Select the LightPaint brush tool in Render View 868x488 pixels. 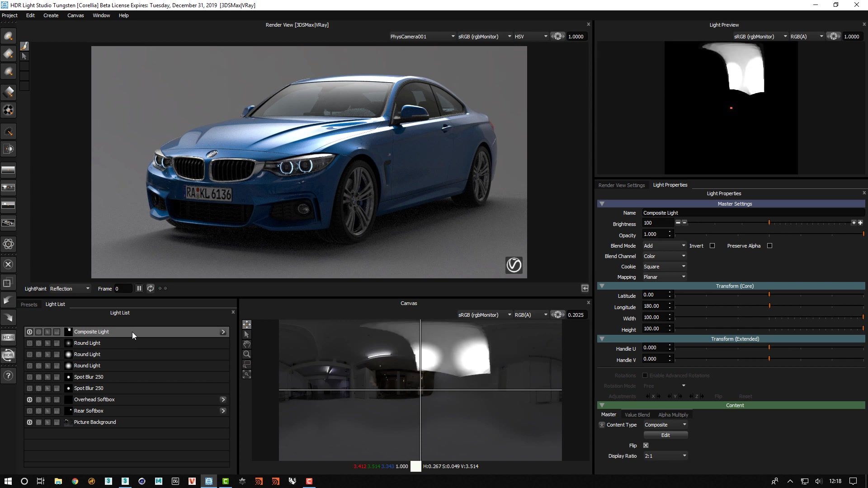click(x=24, y=46)
